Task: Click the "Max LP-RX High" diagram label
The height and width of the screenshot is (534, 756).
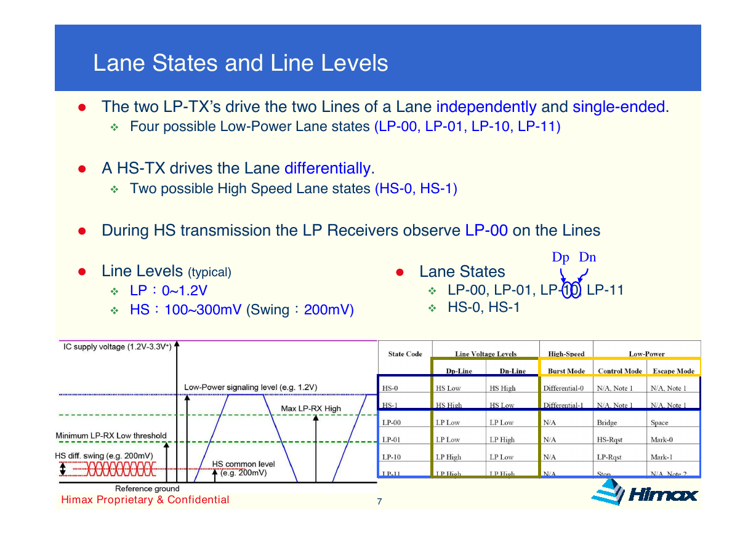Action: pyautogui.click(x=311, y=408)
